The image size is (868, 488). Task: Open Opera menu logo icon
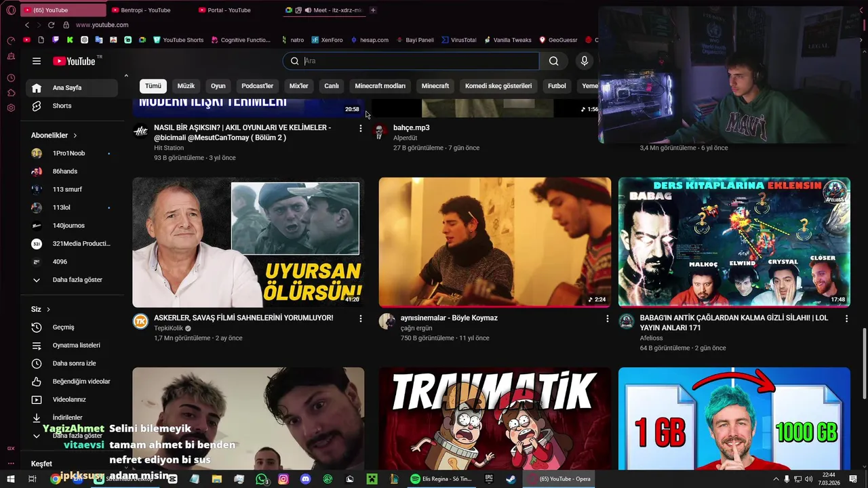(x=11, y=10)
